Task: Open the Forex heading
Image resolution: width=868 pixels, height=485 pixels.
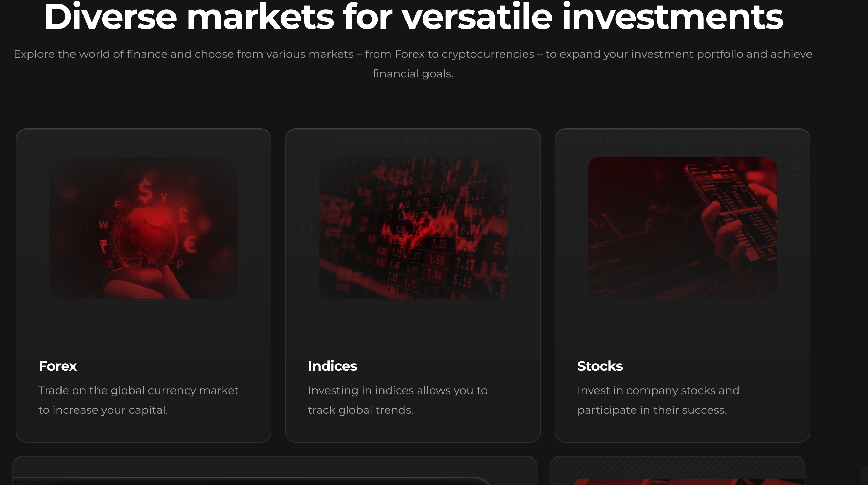Action: click(58, 366)
